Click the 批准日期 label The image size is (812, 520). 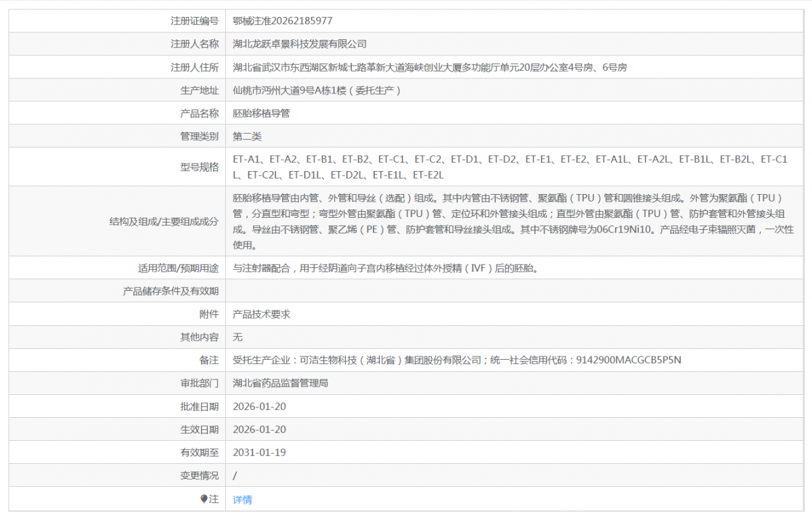pos(200,406)
